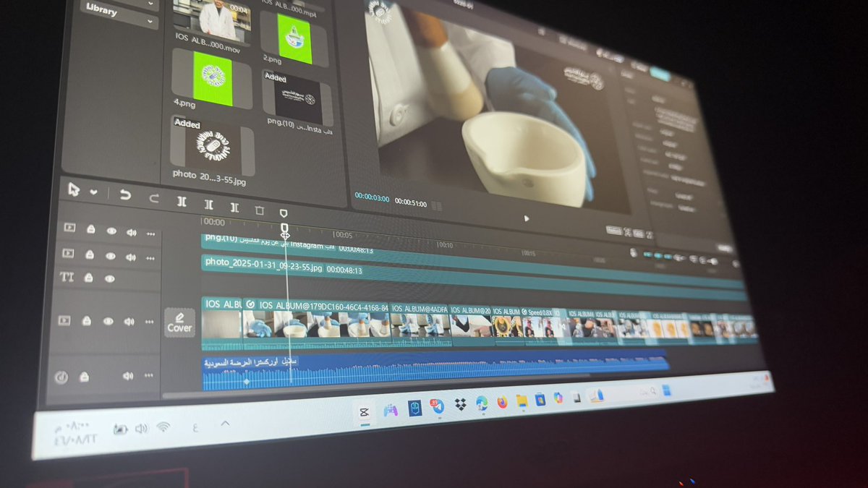Show hidden tray icons chevron
Screen dimensions: 868x488
[x=225, y=423]
